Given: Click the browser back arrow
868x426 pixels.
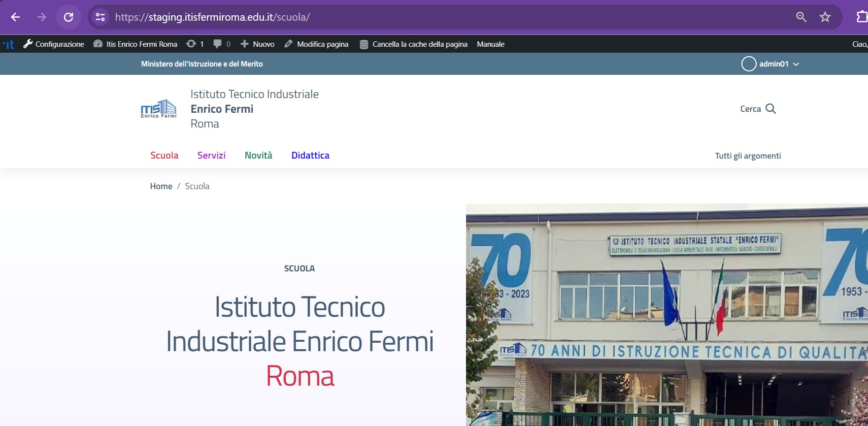Looking at the screenshot, I should (x=15, y=17).
